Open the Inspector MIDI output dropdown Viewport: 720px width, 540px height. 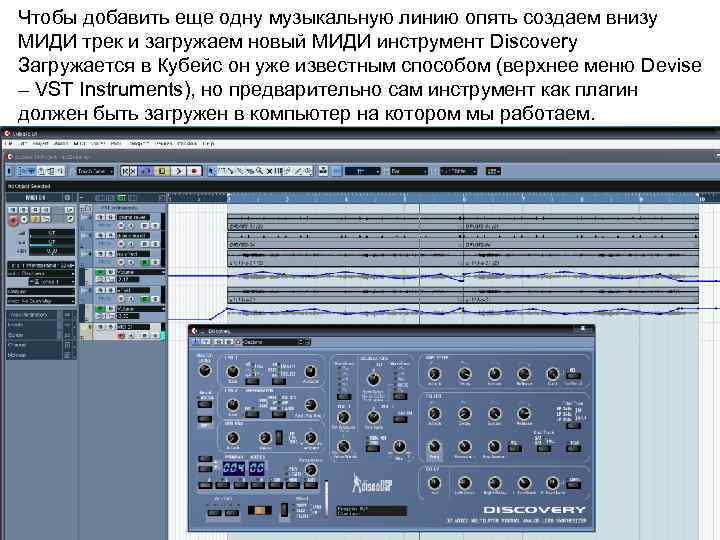coord(41,274)
